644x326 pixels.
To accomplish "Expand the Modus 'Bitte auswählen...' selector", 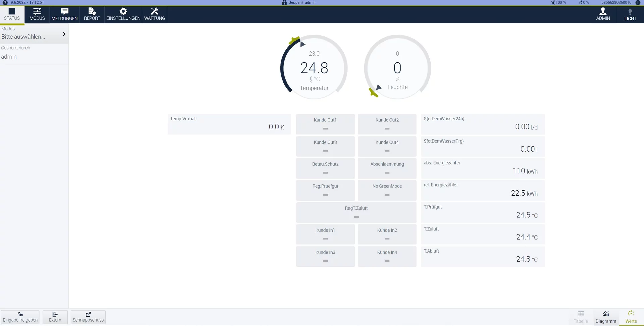I will tap(34, 34).
